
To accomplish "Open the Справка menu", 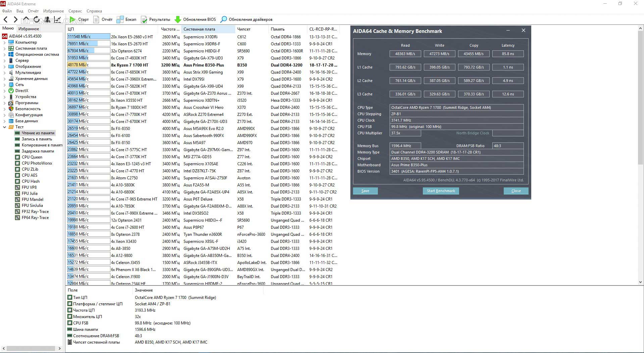I will (x=94, y=11).
